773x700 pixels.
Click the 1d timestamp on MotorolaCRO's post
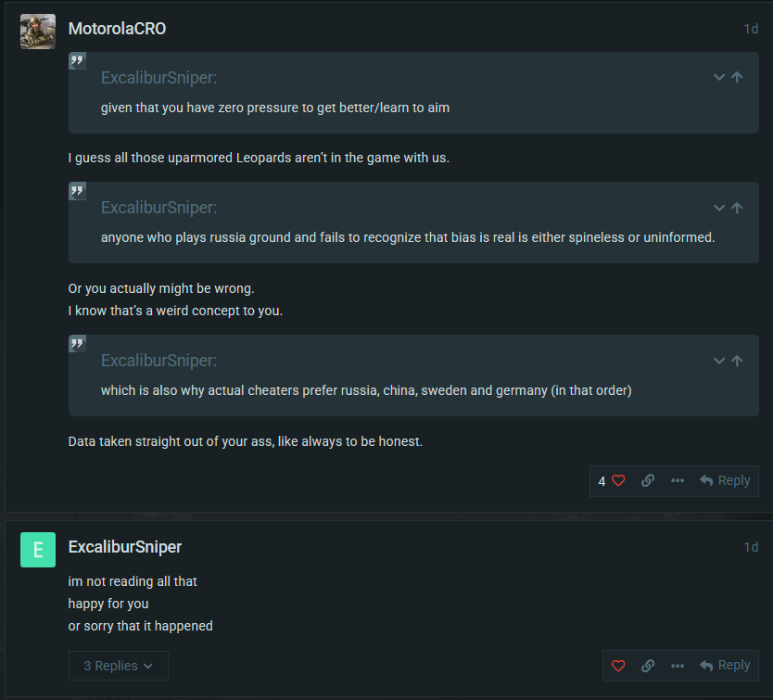point(751,29)
